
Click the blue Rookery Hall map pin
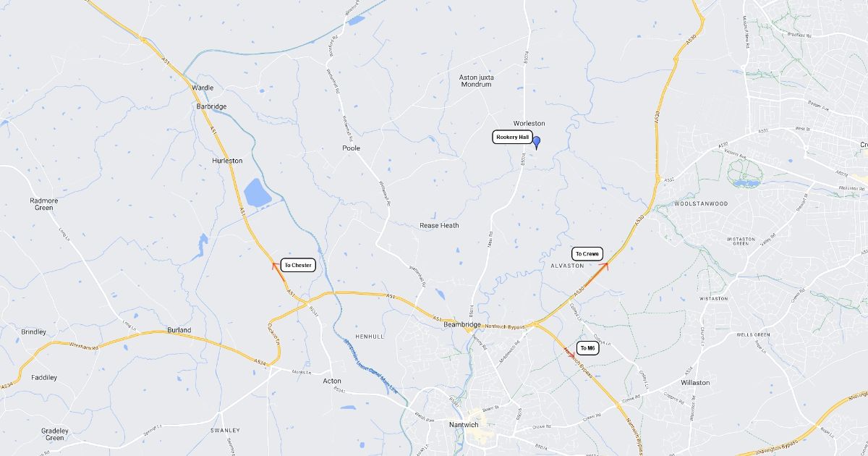536,142
